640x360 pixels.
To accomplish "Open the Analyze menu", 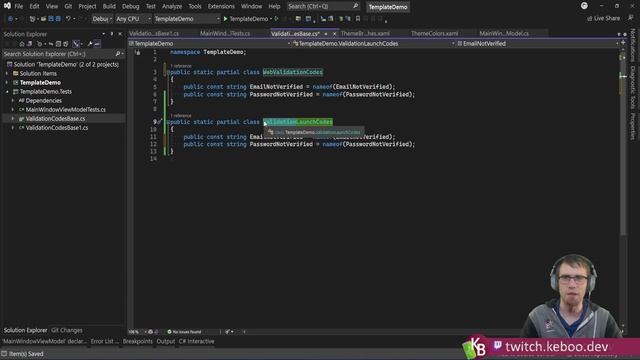I will pyautogui.click(x=172, y=7).
